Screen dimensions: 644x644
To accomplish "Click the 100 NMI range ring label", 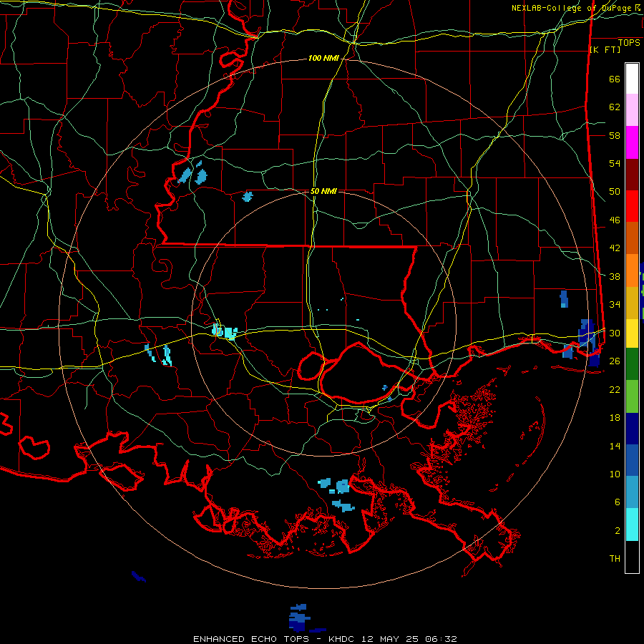I will (323, 59).
